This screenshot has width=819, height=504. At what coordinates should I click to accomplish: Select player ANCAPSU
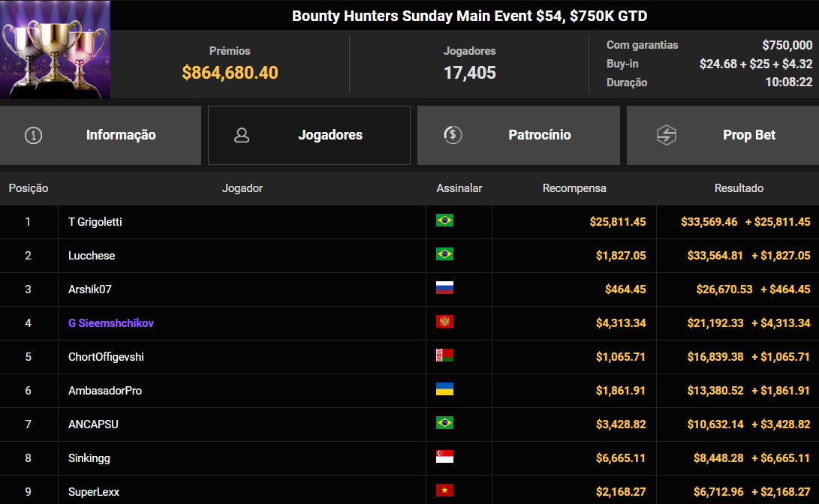tap(93, 424)
